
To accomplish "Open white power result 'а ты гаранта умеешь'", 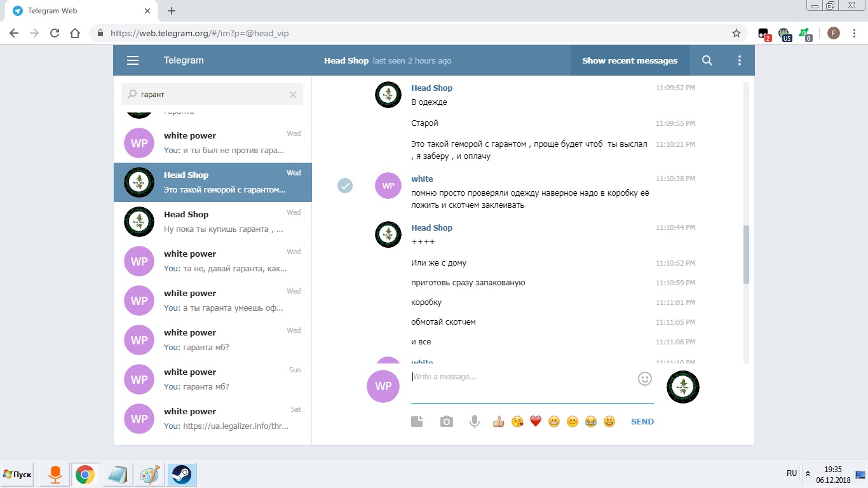I will pos(213,301).
